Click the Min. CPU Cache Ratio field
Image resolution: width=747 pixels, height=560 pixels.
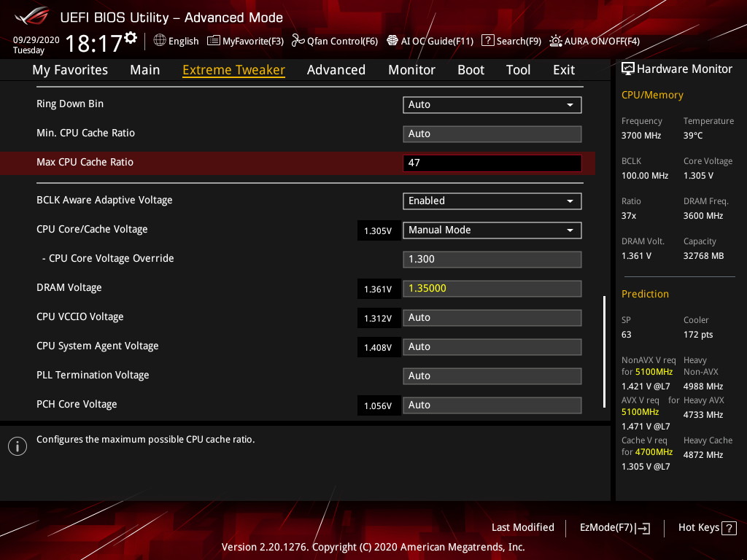click(x=492, y=134)
